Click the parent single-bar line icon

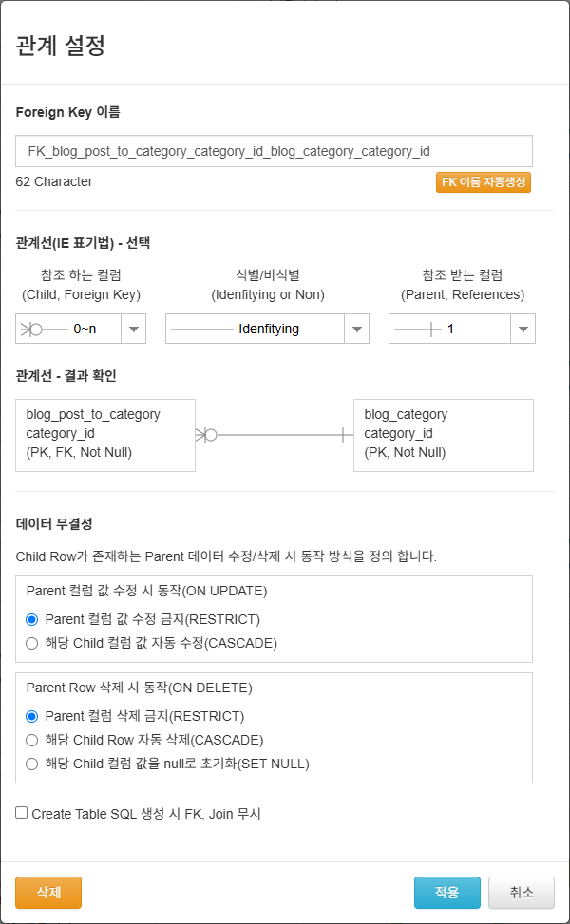[x=418, y=330]
